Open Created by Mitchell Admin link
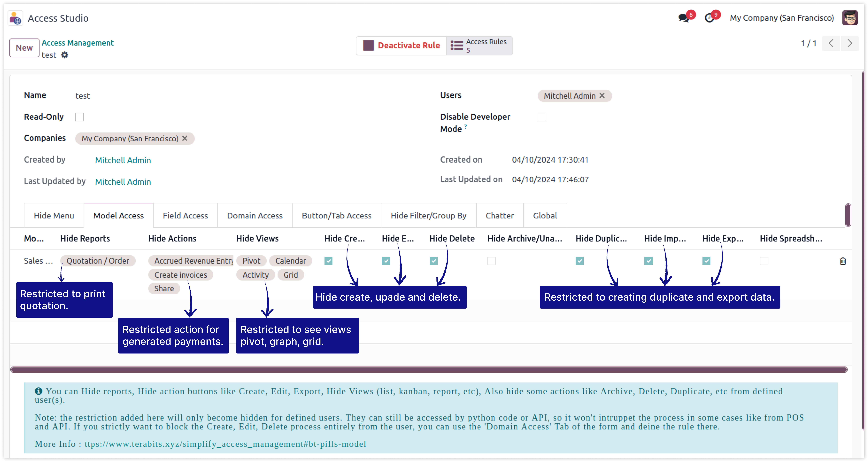 (x=123, y=160)
